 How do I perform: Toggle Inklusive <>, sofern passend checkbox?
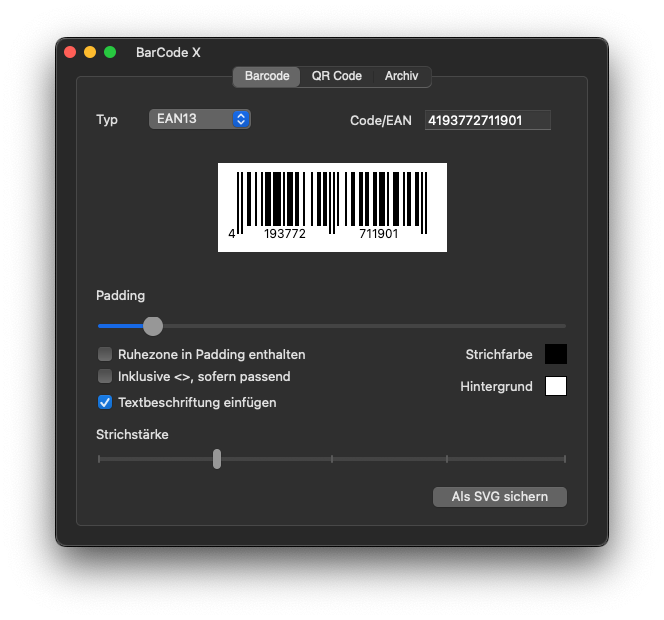pyautogui.click(x=105, y=376)
